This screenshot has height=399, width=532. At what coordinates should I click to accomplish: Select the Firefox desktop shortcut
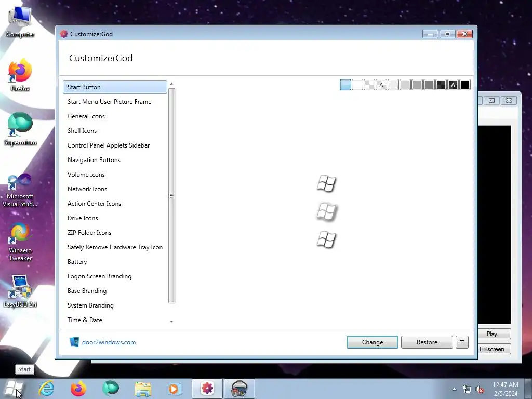pyautogui.click(x=20, y=75)
